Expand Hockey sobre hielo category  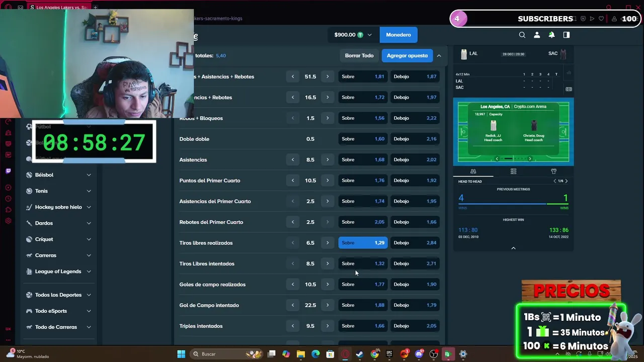89,207
